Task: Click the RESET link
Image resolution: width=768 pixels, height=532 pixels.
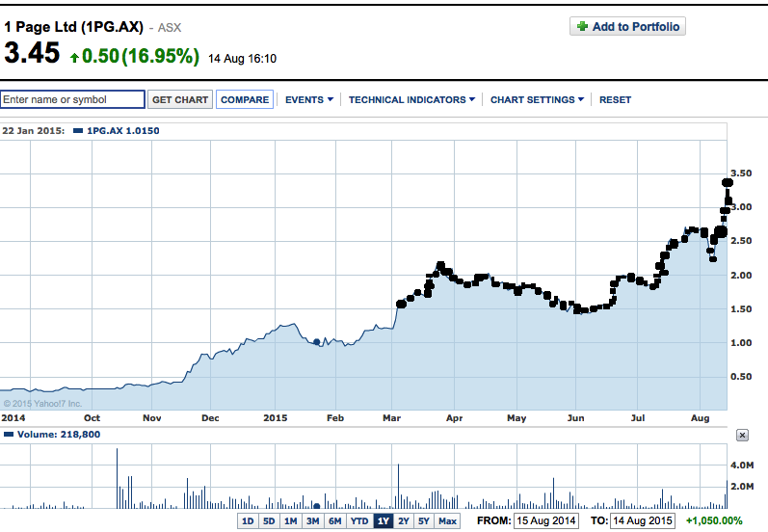Action: tap(615, 99)
